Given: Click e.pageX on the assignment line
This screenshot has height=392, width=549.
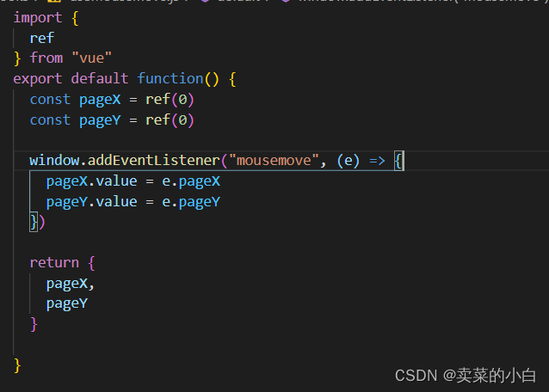Looking at the screenshot, I should coord(191,181).
